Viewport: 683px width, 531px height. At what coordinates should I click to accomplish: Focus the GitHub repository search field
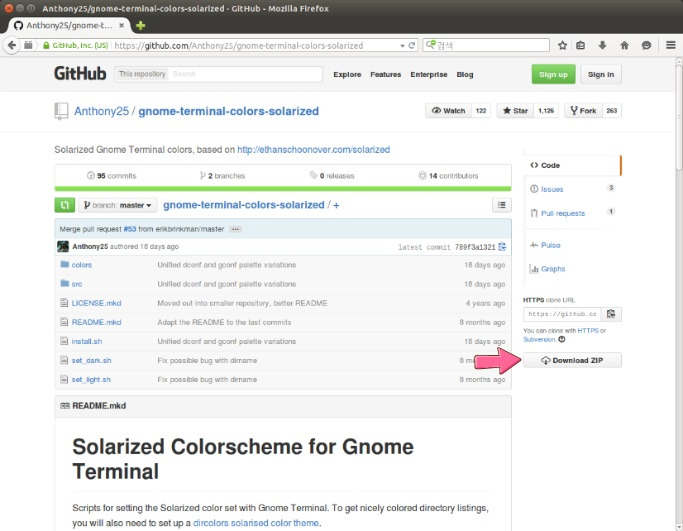click(245, 74)
